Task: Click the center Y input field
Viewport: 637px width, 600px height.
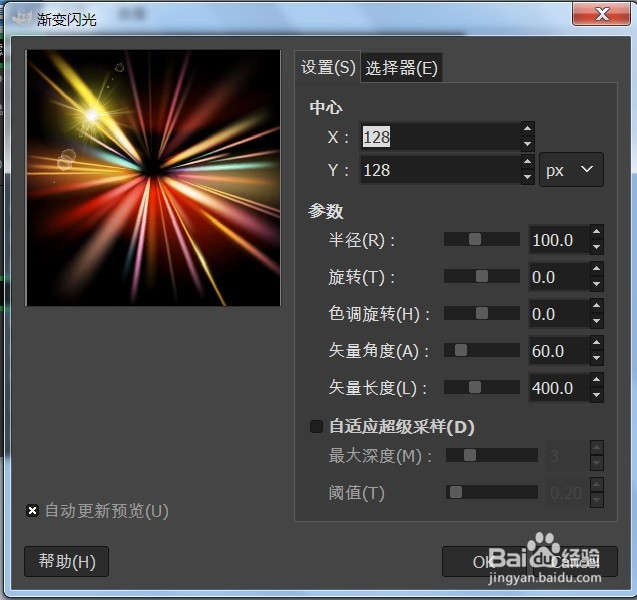Action: 440,170
